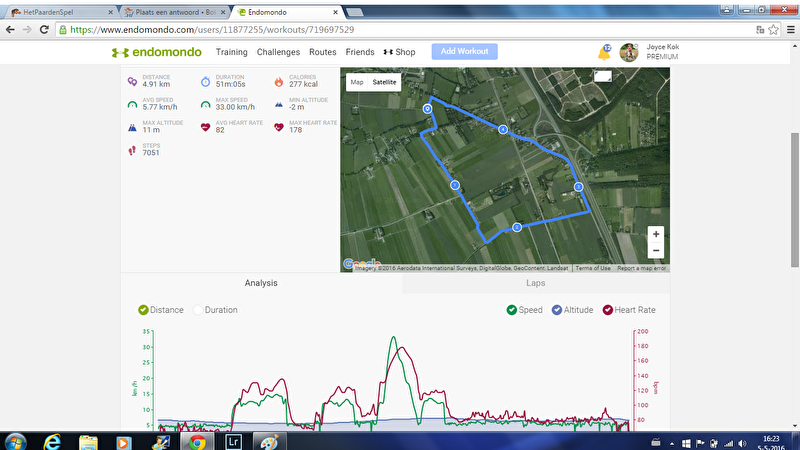This screenshot has height=450, width=800.
Task: Open Training menu
Action: point(232,52)
